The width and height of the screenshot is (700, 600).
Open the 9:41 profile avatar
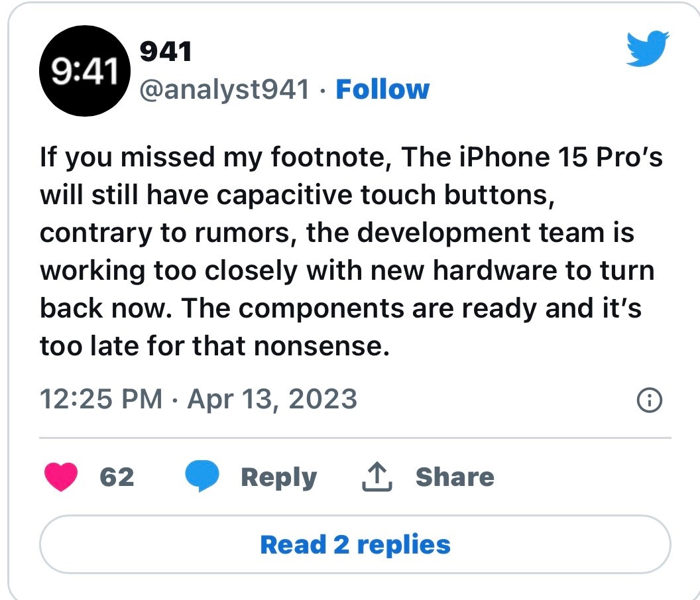click(x=84, y=72)
